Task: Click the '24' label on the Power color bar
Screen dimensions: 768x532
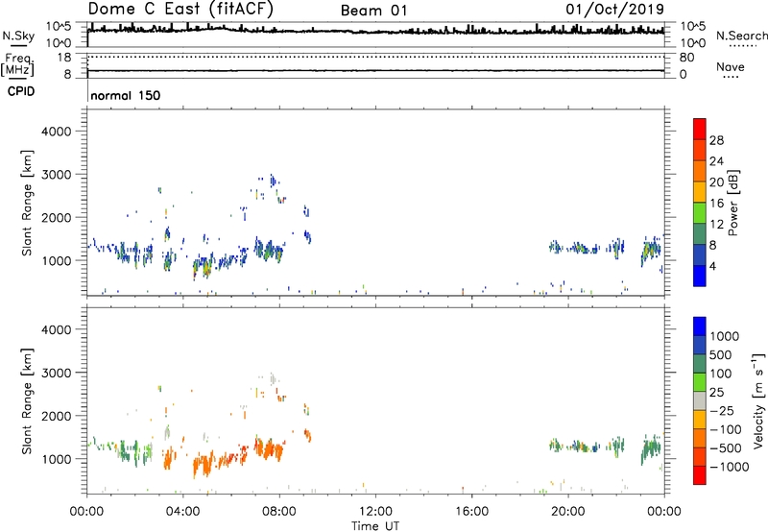Action: click(716, 161)
